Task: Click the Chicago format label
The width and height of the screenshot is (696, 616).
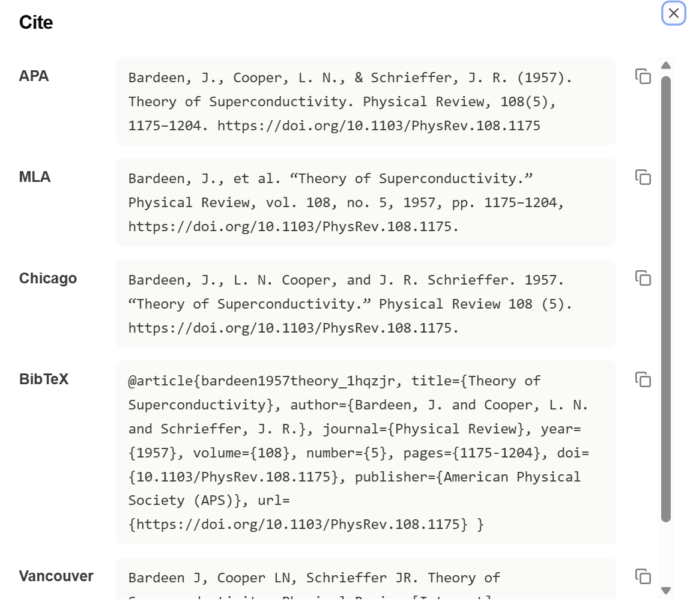Action: [48, 279]
